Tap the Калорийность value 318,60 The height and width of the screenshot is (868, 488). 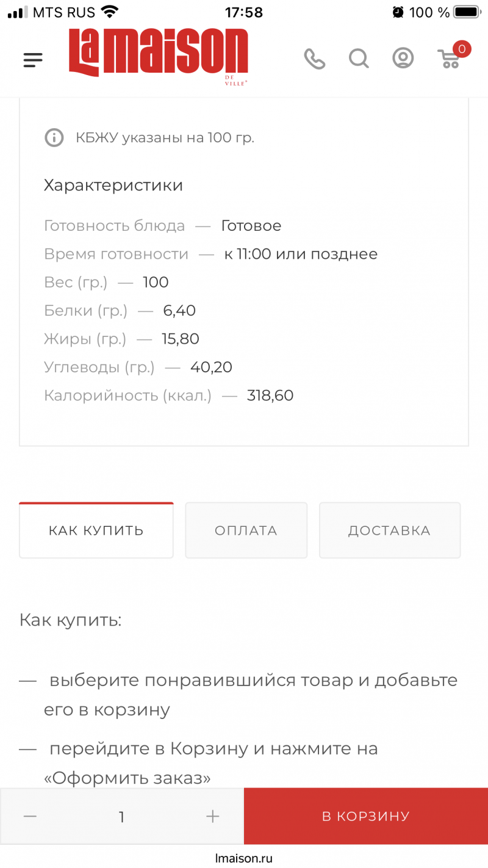point(270,396)
